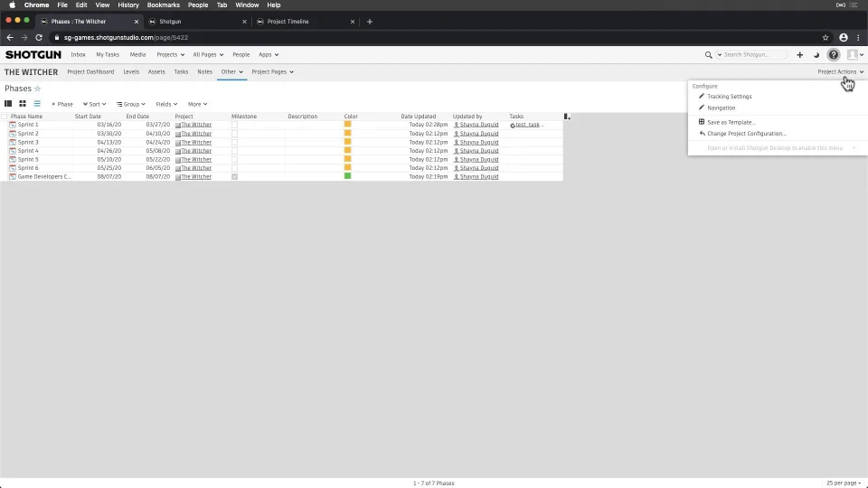Reload the page in Chrome
The image size is (868, 488).
click(39, 38)
